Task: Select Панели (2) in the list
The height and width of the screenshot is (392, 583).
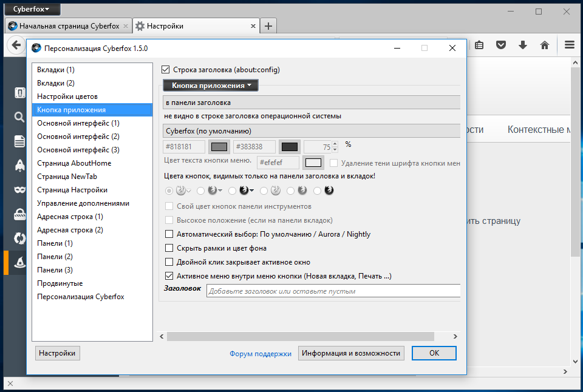Action: click(92, 257)
